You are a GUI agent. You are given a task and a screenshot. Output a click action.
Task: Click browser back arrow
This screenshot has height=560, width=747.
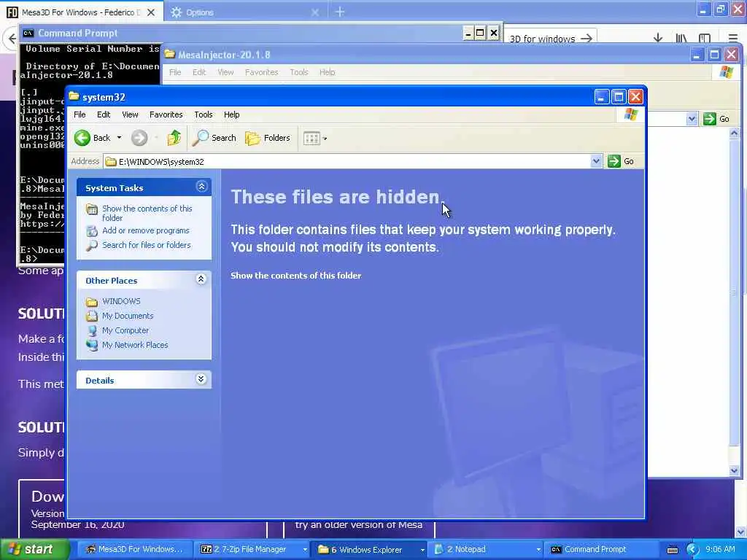coord(12,38)
